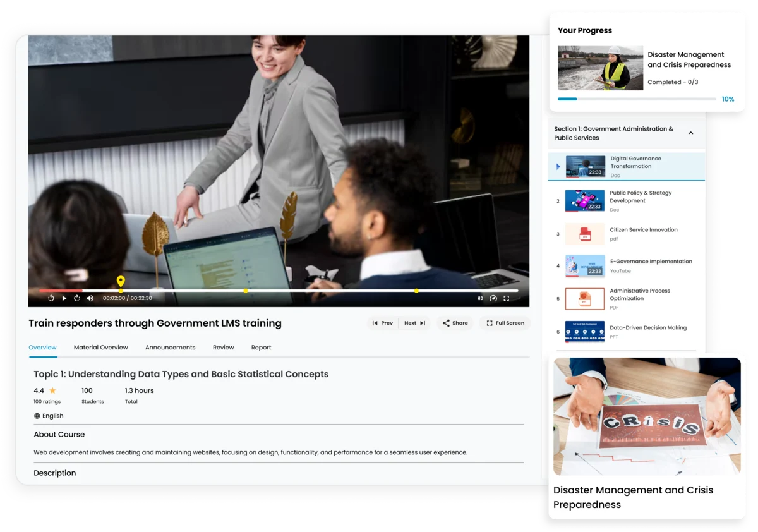Image resolution: width=758 pixels, height=532 pixels.
Task: Click the Play button in the video player
Action: [x=63, y=298]
